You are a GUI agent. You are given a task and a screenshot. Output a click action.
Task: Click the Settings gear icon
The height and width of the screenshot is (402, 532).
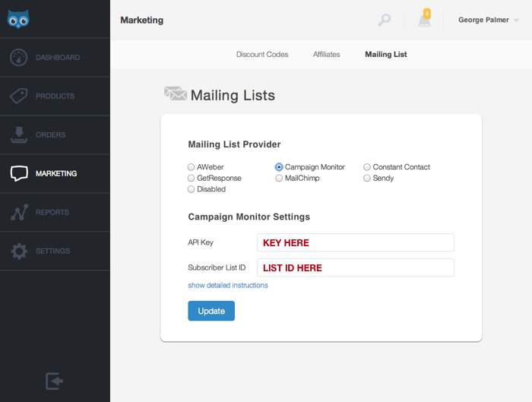coord(19,251)
